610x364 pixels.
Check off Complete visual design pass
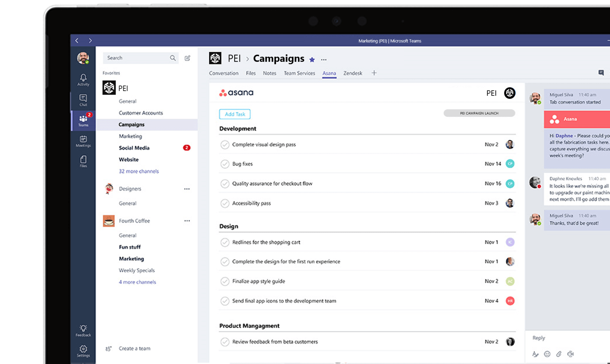[x=225, y=144]
